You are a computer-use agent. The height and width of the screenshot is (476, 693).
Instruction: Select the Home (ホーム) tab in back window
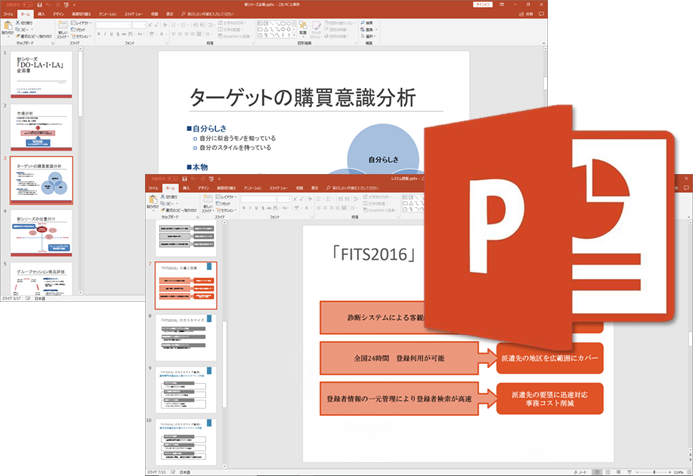click(x=28, y=13)
